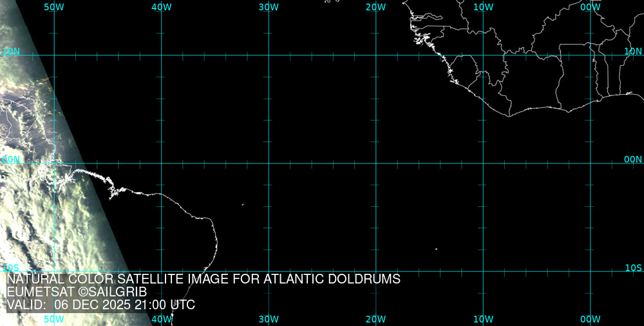
Task: Click the 00W label along the bottom edge
Action: coord(590,319)
